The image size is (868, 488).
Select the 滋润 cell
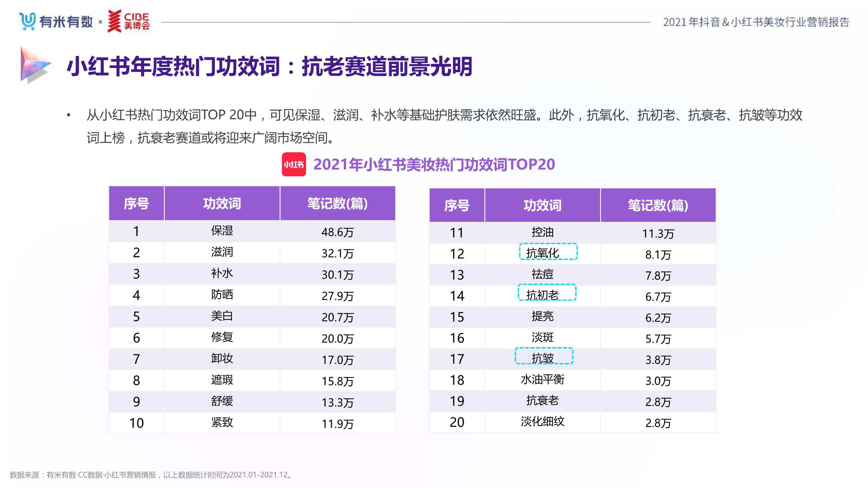[x=222, y=252]
